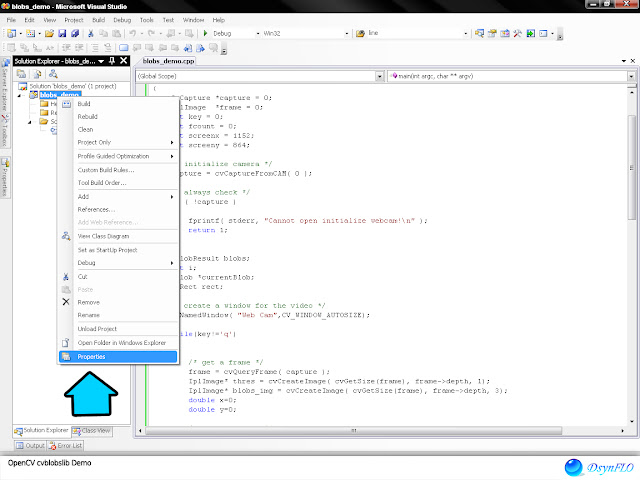Open Solution Explorer window position dropdown arrow
This screenshot has height=480, width=640.
(101, 61)
